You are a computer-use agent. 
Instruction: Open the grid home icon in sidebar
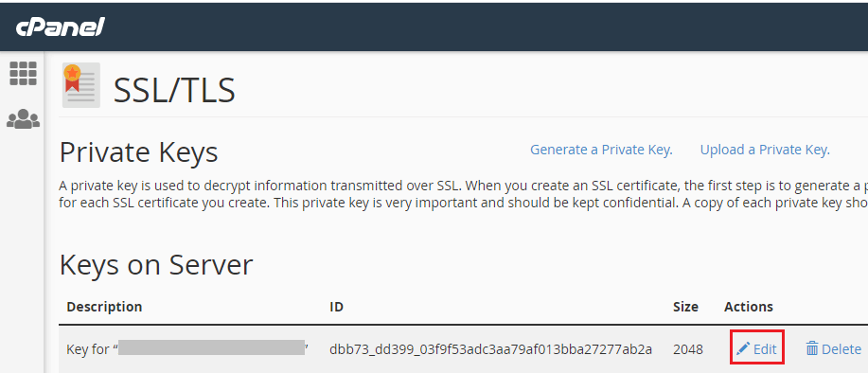pyautogui.click(x=24, y=73)
